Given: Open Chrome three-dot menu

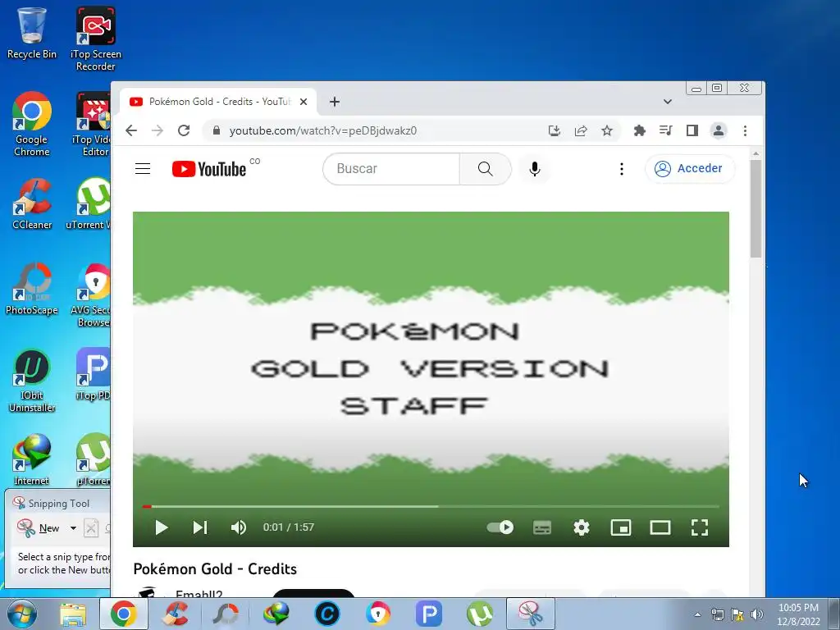Looking at the screenshot, I should click(745, 130).
